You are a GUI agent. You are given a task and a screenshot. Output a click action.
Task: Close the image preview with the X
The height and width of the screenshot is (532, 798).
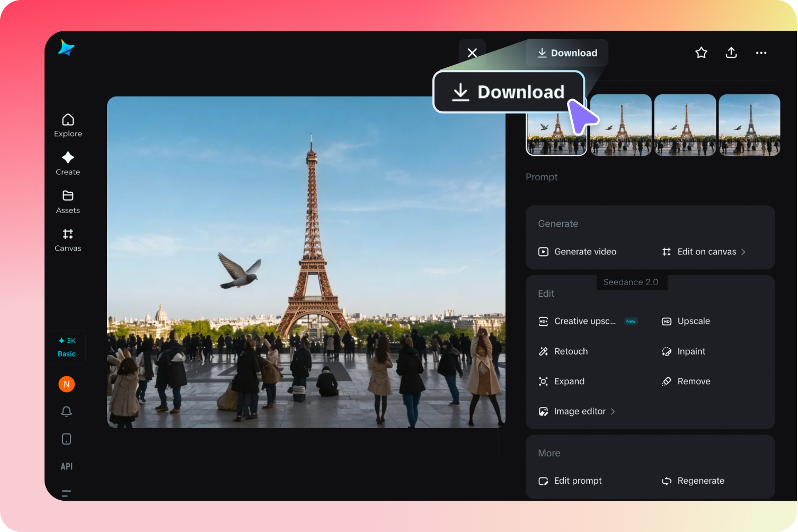[x=472, y=53]
